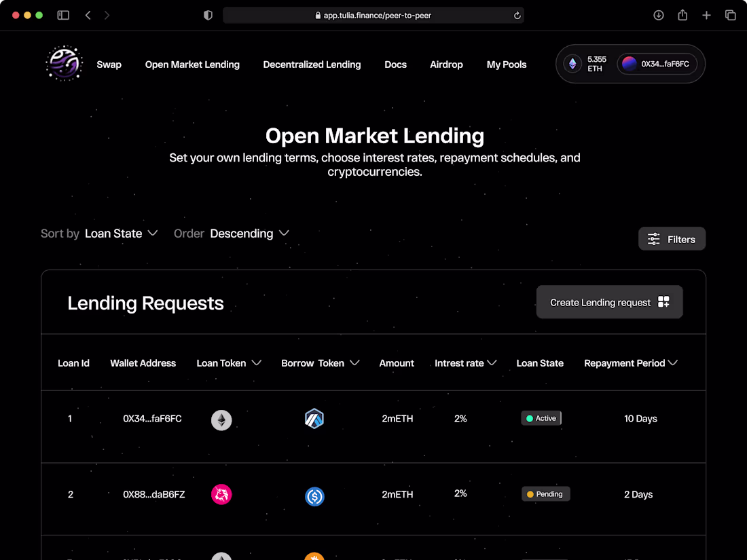Image resolution: width=747 pixels, height=560 pixels.
Task: Click the USDC borrow token icon in row 2
Action: [314, 496]
